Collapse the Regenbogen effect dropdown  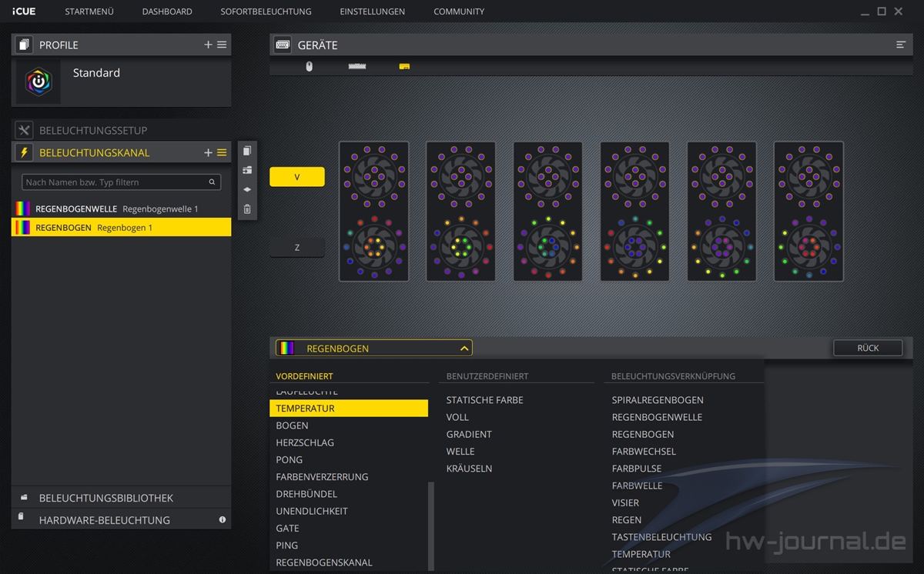pyautogui.click(x=464, y=349)
